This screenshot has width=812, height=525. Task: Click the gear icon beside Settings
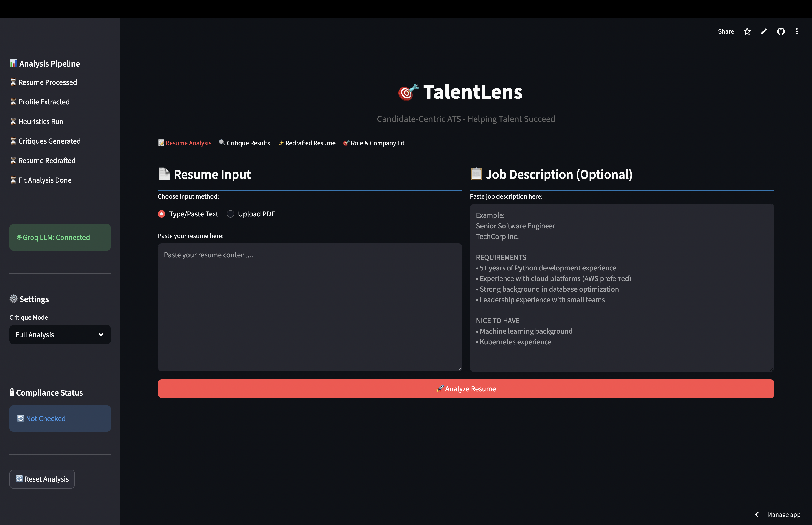tap(13, 299)
